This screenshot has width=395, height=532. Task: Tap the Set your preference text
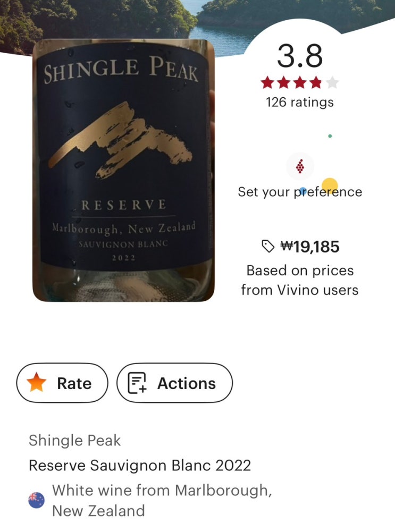[x=300, y=192]
